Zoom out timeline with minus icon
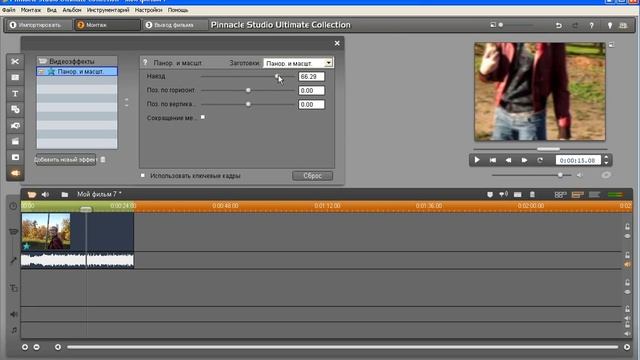640x360 pixels. [x=36, y=347]
